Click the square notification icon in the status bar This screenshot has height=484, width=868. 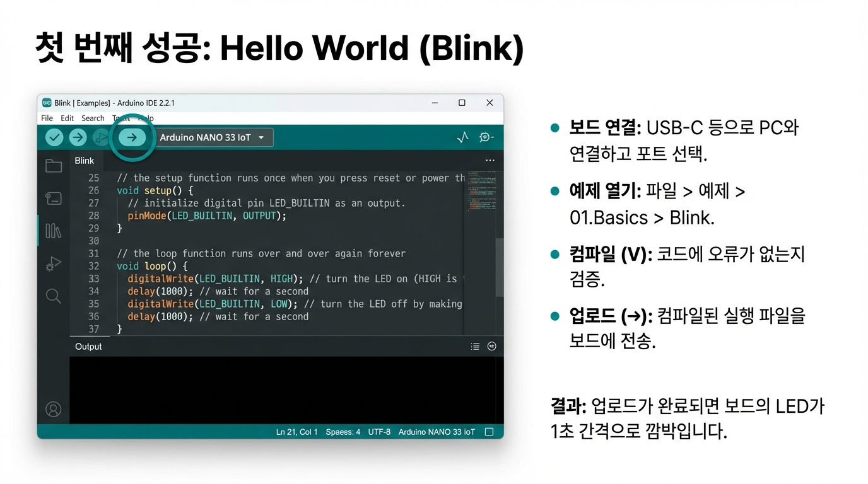click(489, 432)
